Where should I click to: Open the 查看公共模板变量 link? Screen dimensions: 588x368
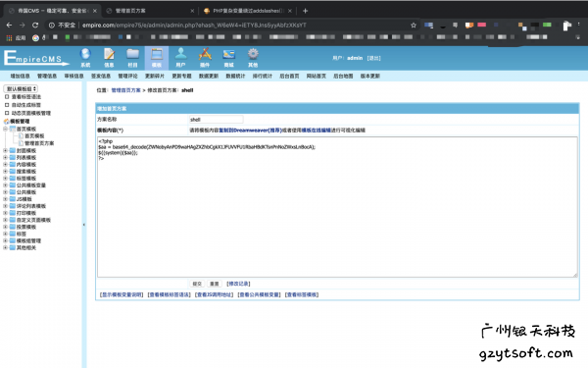tap(259, 294)
